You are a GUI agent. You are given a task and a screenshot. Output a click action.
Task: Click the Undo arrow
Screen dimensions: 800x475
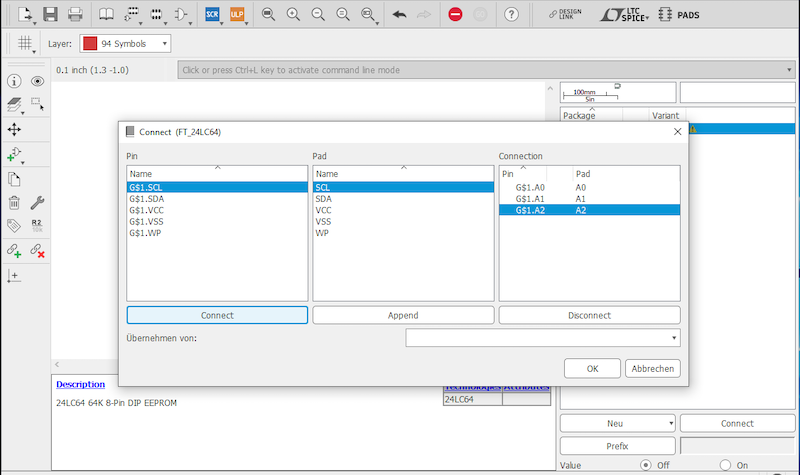pos(399,14)
